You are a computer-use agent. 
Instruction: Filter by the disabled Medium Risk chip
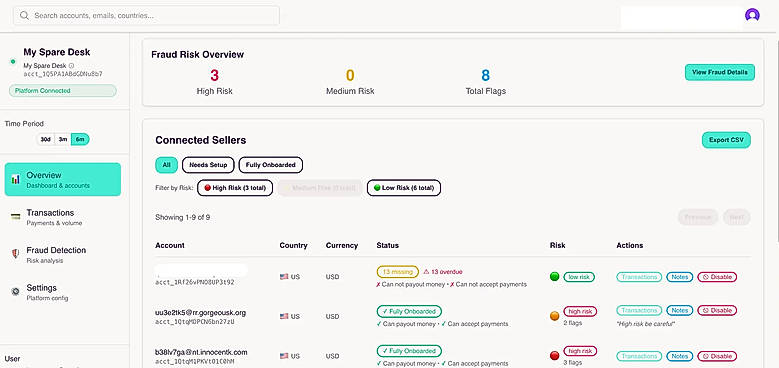pyautogui.click(x=320, y=188)
